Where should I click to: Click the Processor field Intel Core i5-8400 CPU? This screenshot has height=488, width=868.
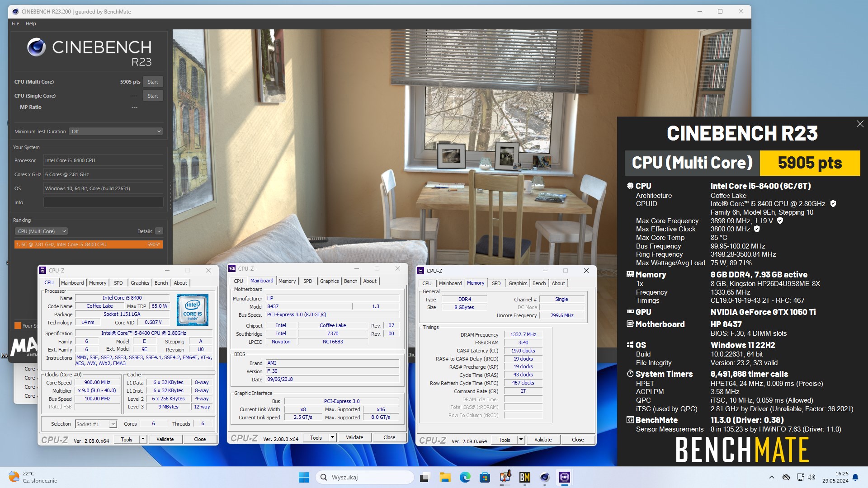(103, 160)
